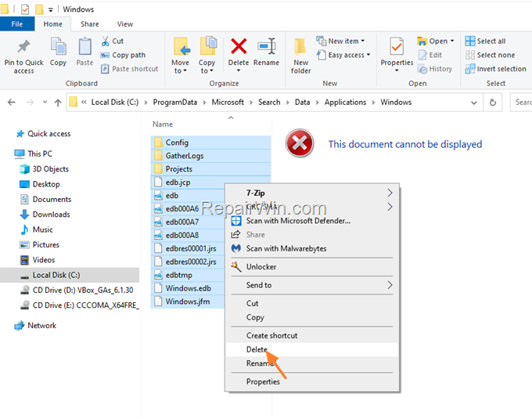Image resolution: width=532 pixels, height=419 pixels.
Task: Click Local Disk (C:) in the address path
Action: (x=115, y=102)
